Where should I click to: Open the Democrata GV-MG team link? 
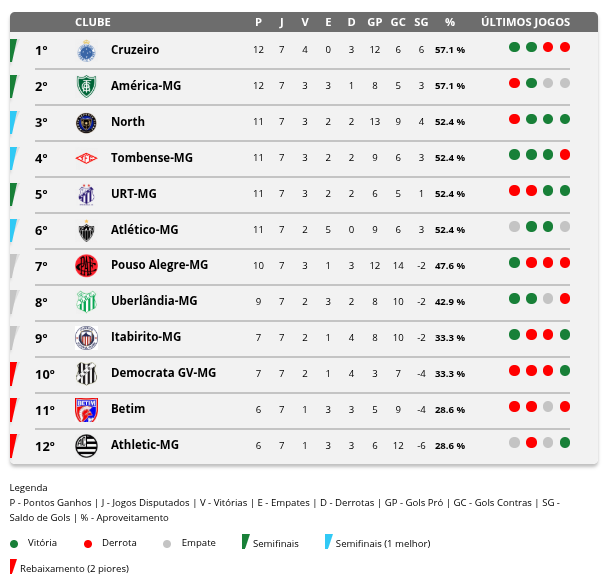coord(163,373)
